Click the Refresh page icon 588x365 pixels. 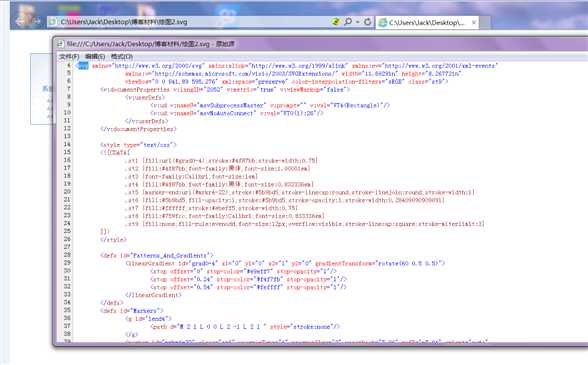tap(368, 22)
